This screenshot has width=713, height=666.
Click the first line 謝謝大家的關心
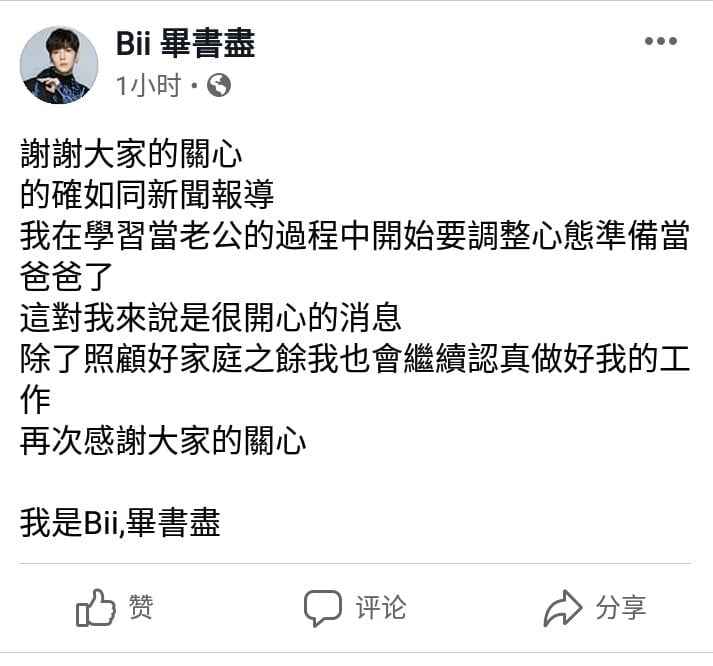tap(132, 155)
